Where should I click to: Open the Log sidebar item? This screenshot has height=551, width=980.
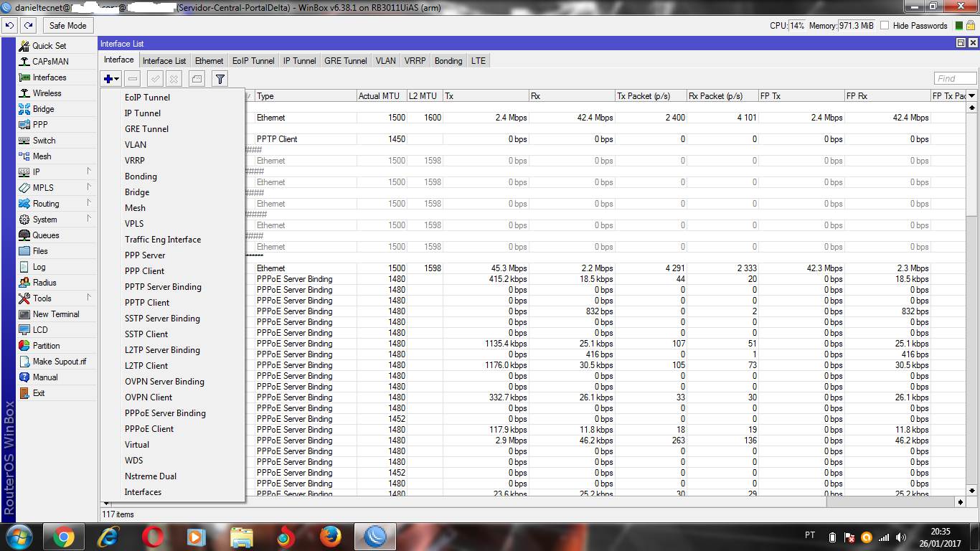[57, 267]
